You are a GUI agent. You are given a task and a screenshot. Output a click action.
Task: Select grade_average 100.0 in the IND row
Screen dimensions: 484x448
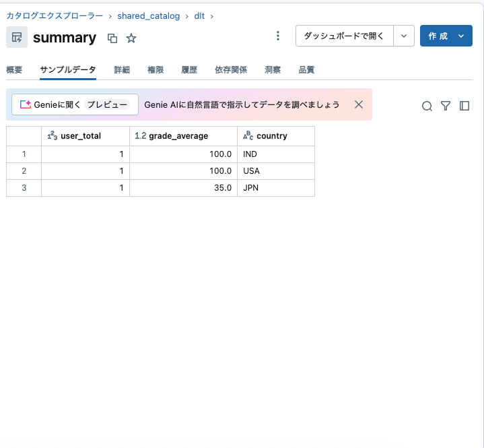tap(183, 154)
